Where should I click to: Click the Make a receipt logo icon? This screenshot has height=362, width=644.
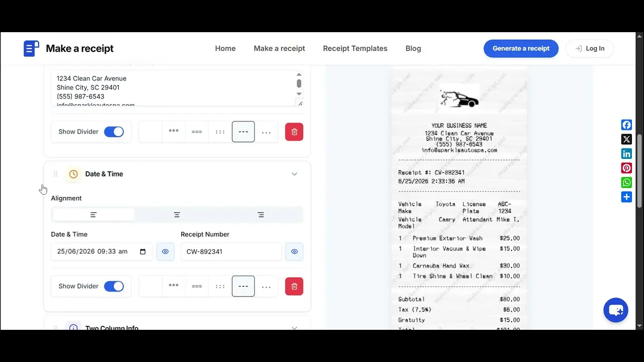[31, 48]
